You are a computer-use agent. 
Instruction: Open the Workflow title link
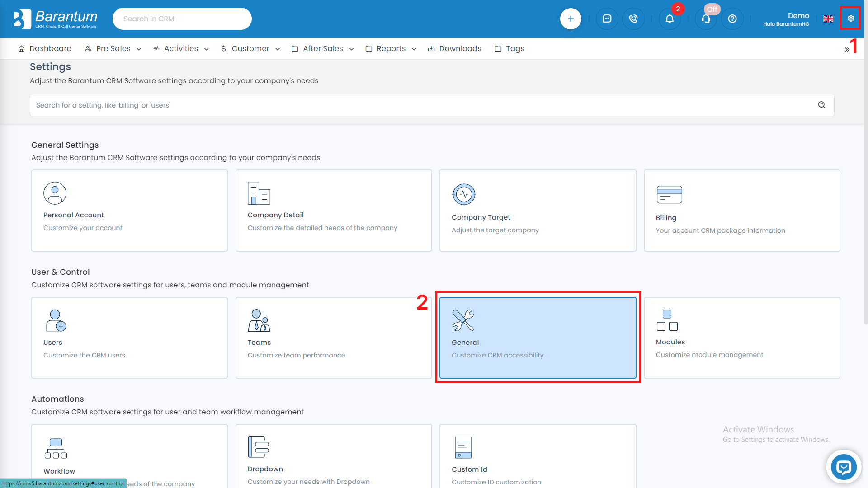(59, 471)
